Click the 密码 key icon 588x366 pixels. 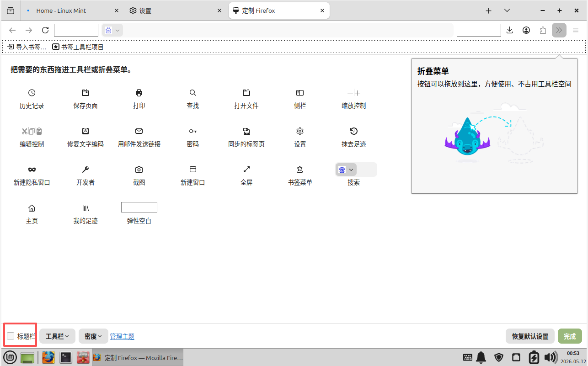tap(193, 131)
